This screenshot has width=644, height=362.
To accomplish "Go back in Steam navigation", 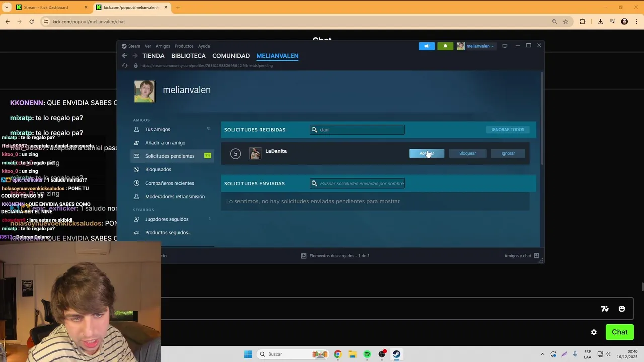I will pos(125,56).
